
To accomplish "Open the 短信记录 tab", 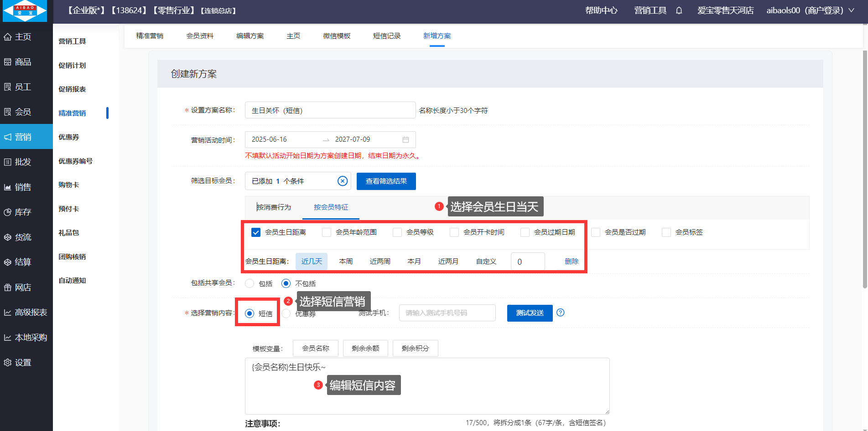I will pyautogui.click(x=386, y=36).
